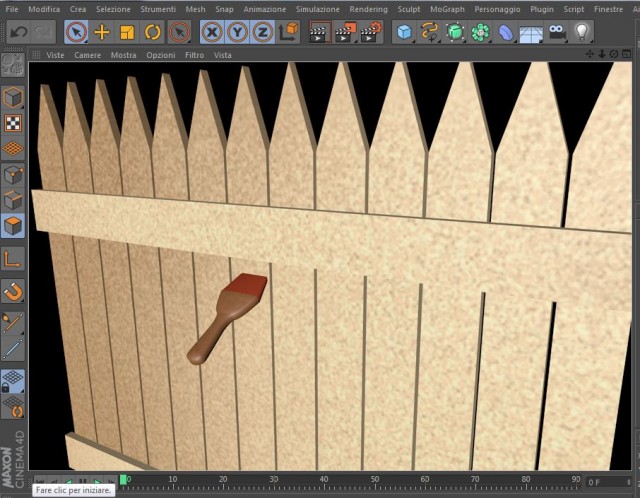Open the Filtro viewport menu

pos(194,55)
